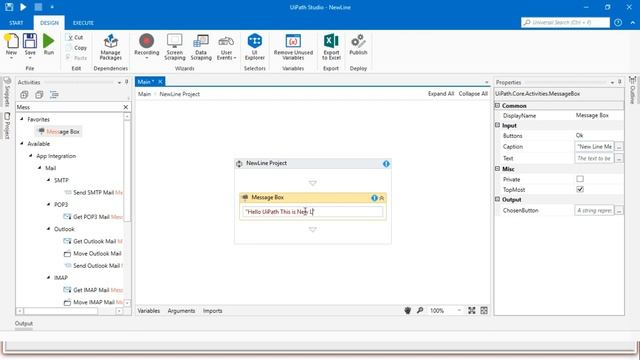Launch UI Explorer
This screenshot has height=360, width=640.
255,47
